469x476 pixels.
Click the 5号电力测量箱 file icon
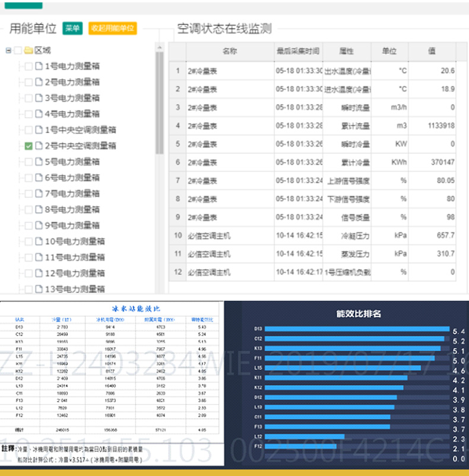tap(39, 162)
